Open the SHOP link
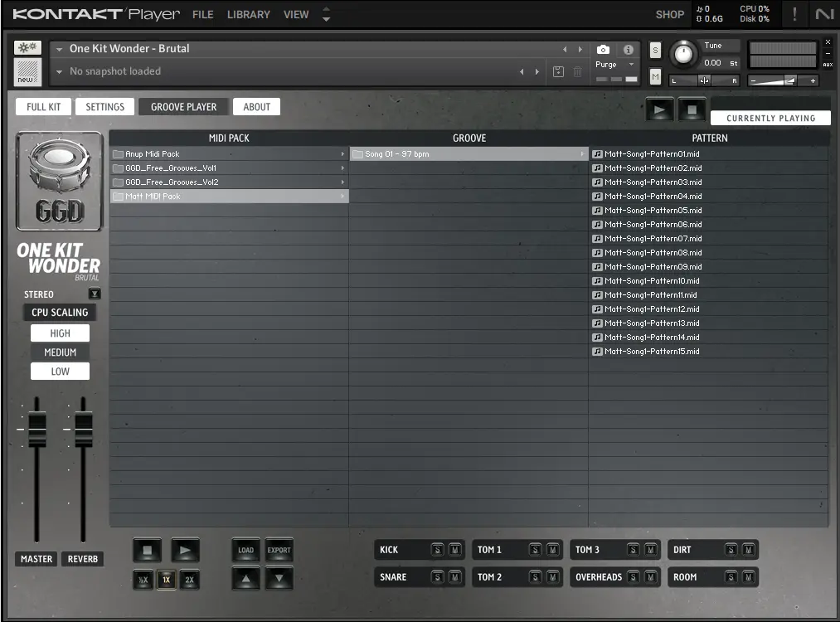 click(x=670, y=14)
